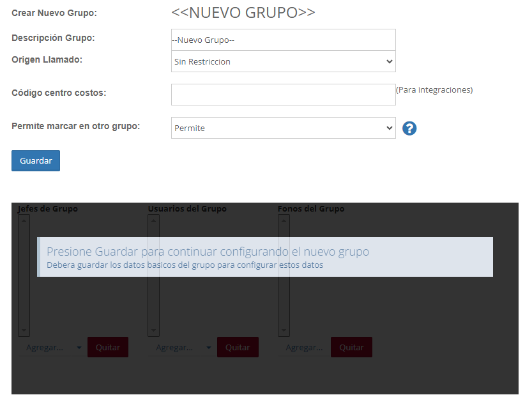
Task: Click down arrow in Jefes de Grupo list
Action: tap(24, 331)
